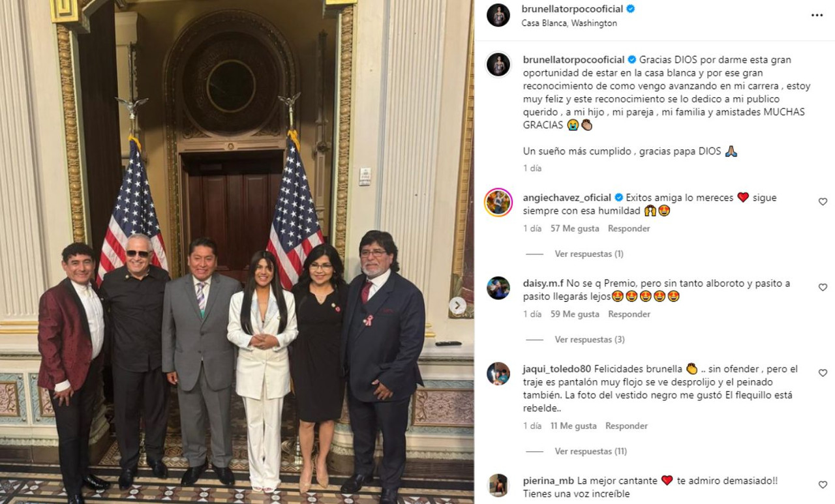
Task: Expand Ver respuestas (1) under angiechavez_oficial
Action: click(x=589, y=254)
